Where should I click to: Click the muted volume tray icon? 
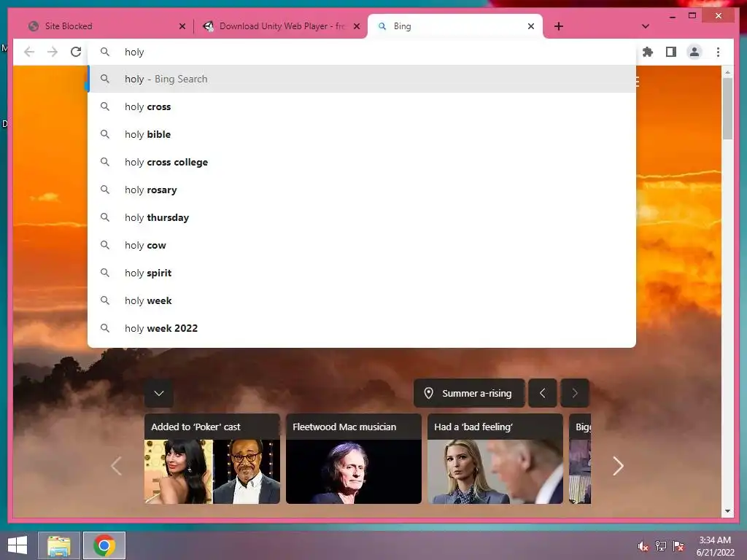[643, 546]
